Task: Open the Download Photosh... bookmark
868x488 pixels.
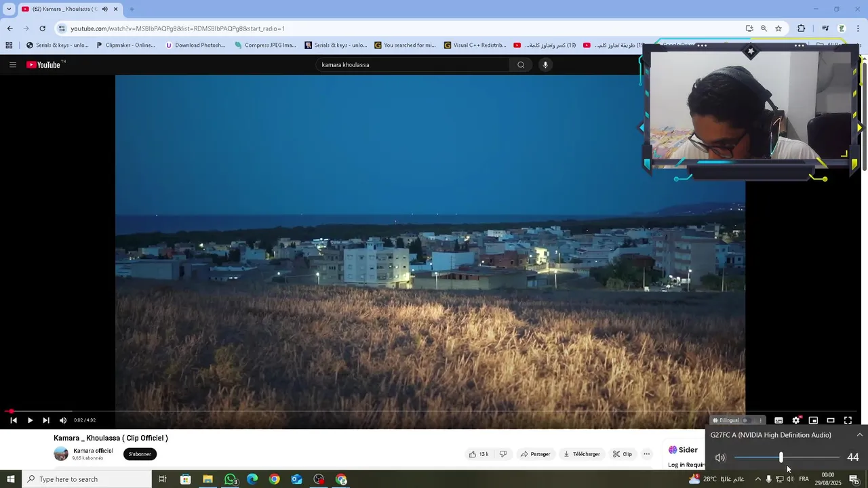Action: pyautogui.click(x=195, y=45)
